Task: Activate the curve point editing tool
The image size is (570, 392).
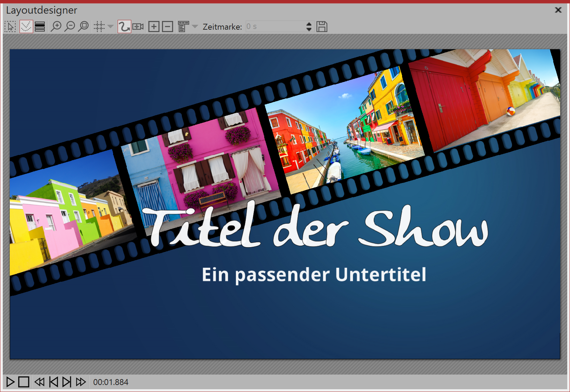Action: (x=25, y=26)
